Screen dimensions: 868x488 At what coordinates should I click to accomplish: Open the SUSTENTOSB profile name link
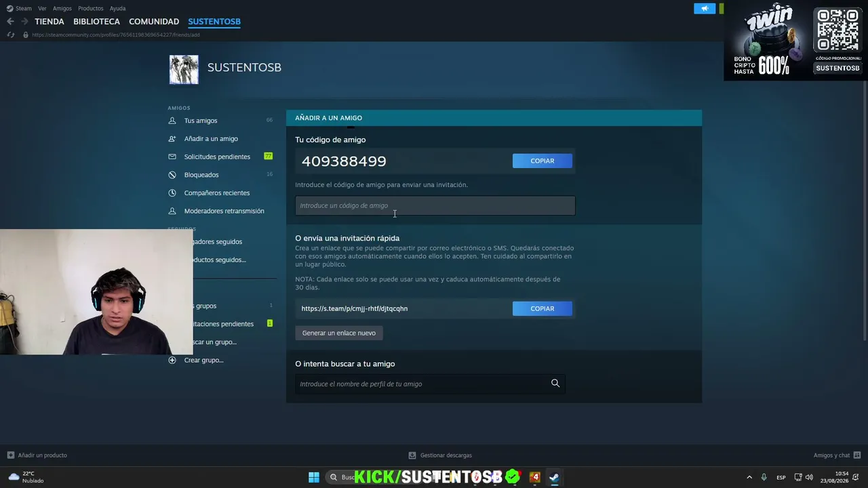point(244,67)
